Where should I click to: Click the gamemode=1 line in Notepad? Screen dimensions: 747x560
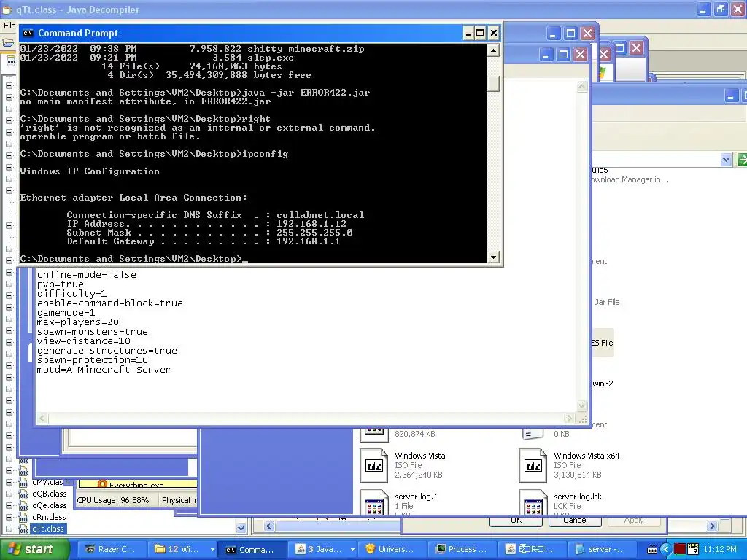click(66, 313)
